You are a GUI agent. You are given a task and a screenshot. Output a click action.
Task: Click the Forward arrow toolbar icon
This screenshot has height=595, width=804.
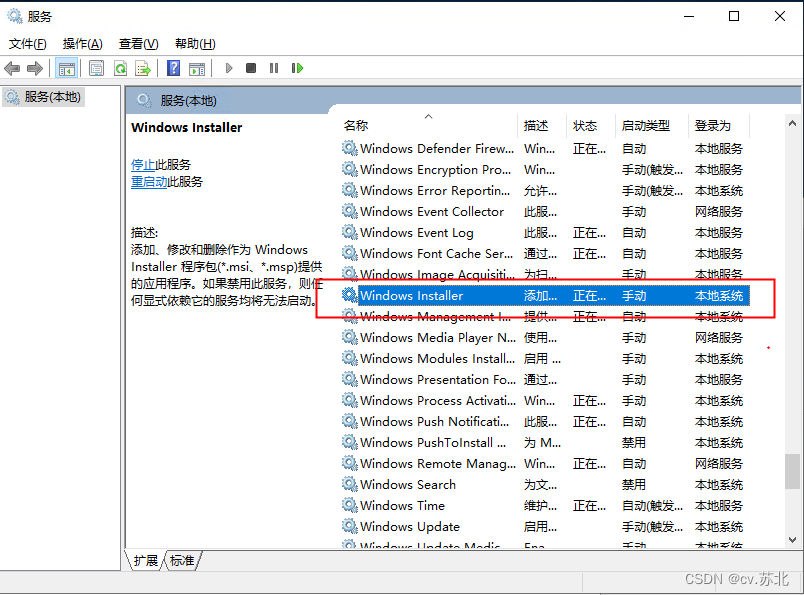click(x=34, y=68)
